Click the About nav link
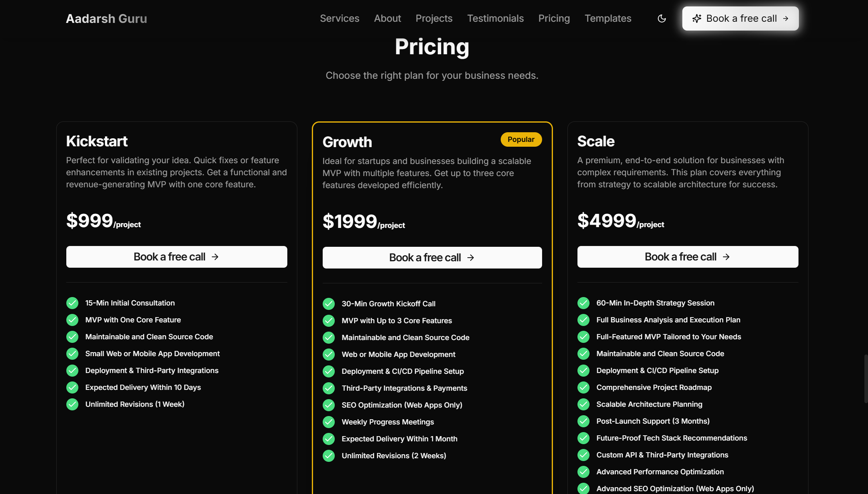This screenshot has width=868, height=494. tap(387, 18)
